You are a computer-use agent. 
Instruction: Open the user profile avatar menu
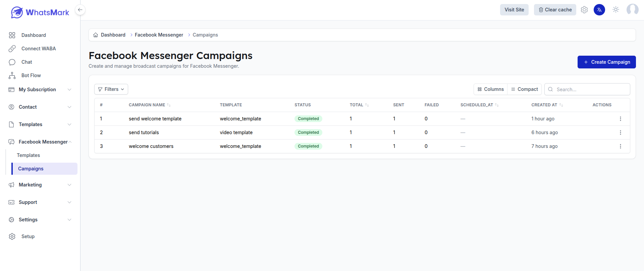[x=633, y=10]
